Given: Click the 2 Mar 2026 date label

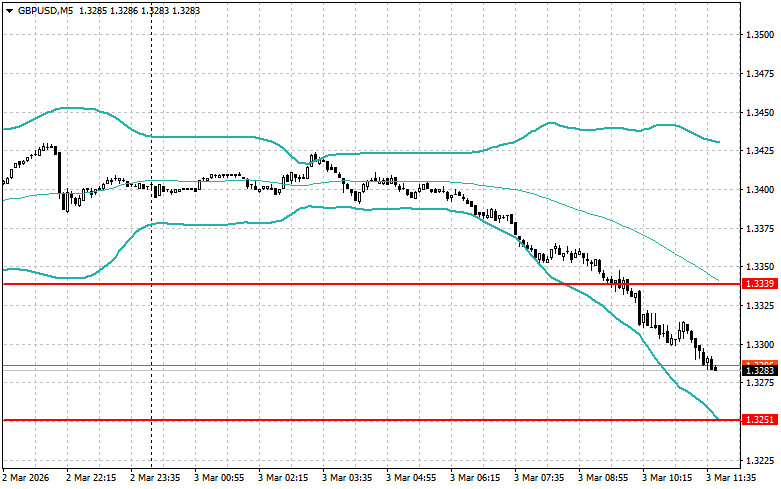Looking at the screenshot, I should [x=26, y=478].
